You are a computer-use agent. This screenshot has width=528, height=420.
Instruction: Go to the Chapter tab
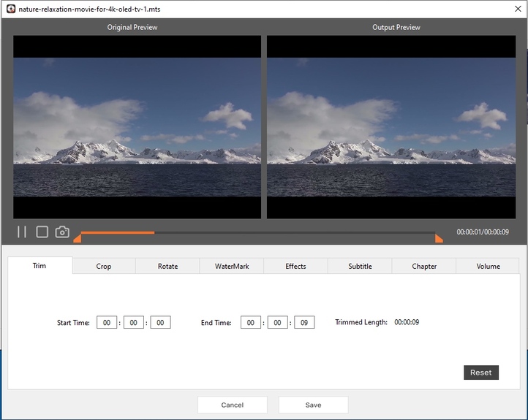[x=424, y=266]
